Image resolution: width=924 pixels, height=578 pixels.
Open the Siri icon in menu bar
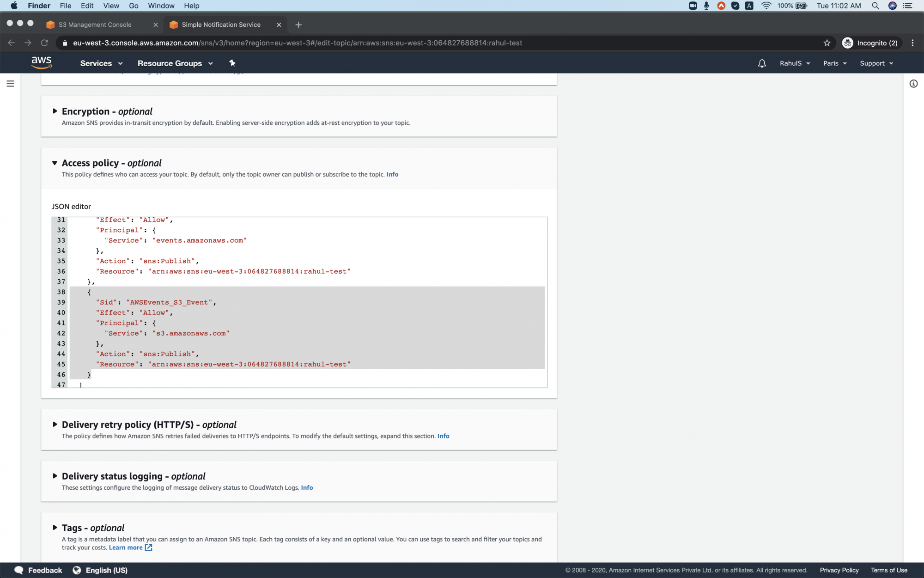892,6
